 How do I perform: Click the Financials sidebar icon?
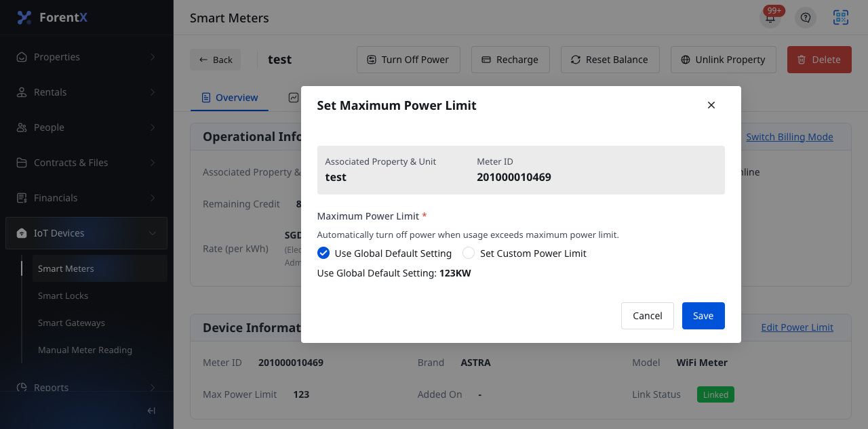pyautogui.click(x=22, y=198)
